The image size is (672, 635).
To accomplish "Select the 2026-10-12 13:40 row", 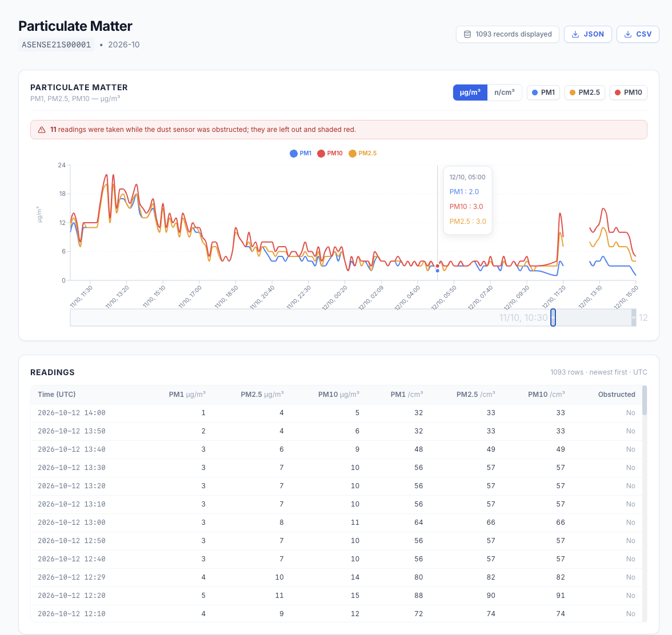I will point(337,449).
